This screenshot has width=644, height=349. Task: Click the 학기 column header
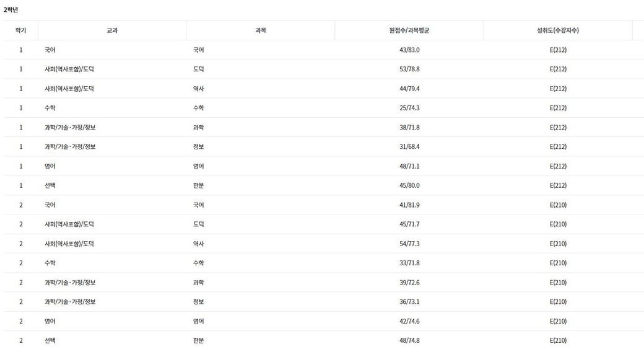click(20, 30)
